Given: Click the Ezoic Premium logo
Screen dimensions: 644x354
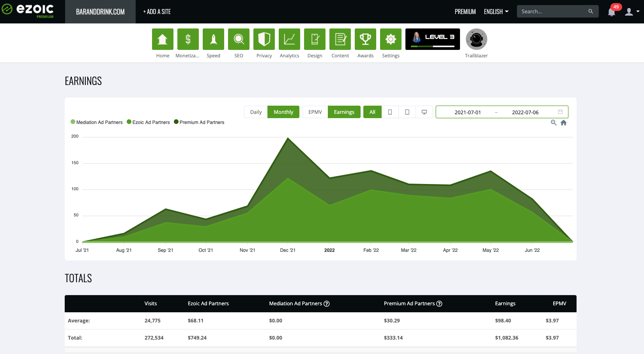Looking at the screenshot, I should (x=28, y=11).
